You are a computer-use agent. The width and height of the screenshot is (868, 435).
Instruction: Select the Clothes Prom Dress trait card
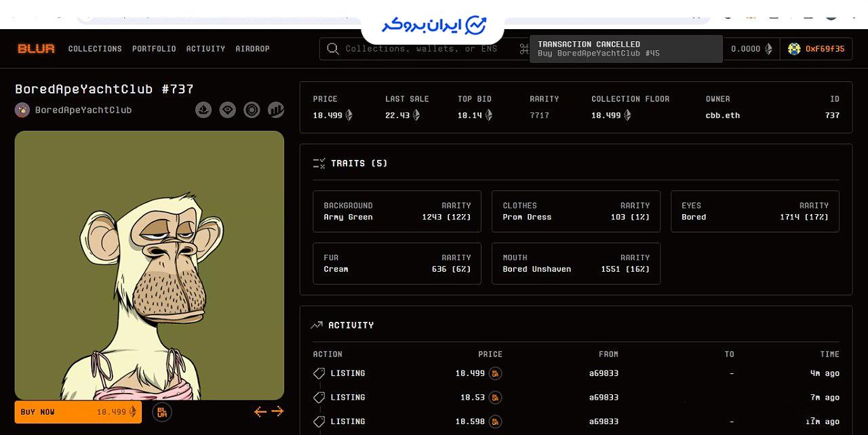coord(576,211)
